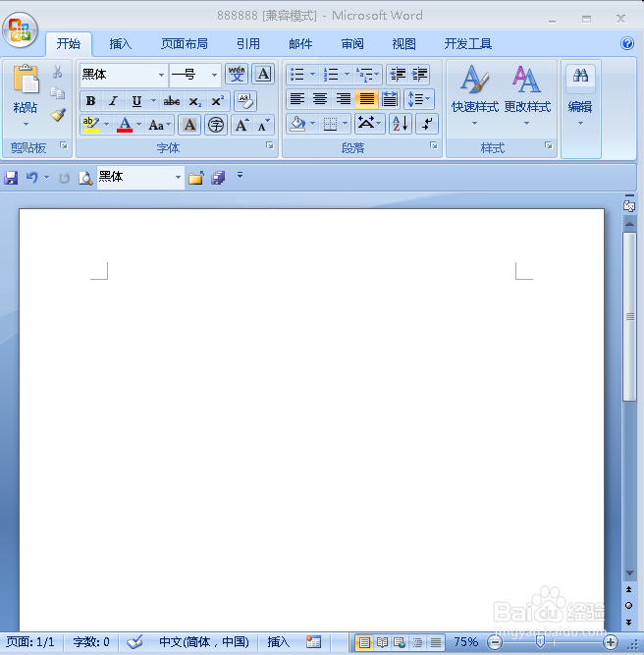Image resolution: width=644 pixels, height=655 pixels.
Task: Toggle Bold formatting
Action: [90, 101]
